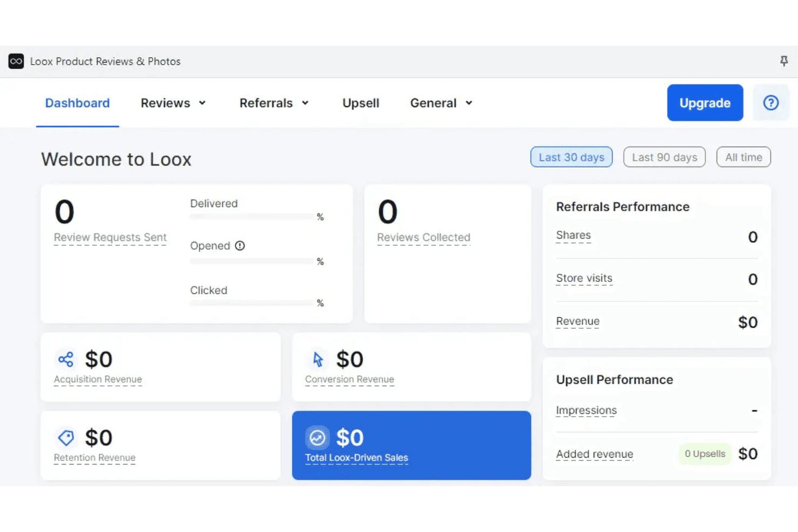Click the Review Requests Sent label
This screenshot has width=798, height=532.
tap(110, 238)
